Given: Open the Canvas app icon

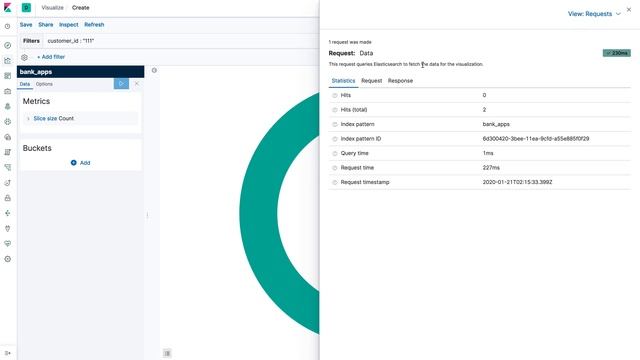Looking at the screenshot, I should click(x=7, y=91).
